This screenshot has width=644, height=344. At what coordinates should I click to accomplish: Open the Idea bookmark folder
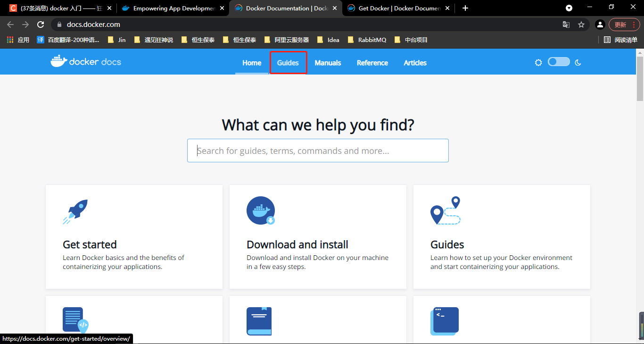(x=329, y=40)
